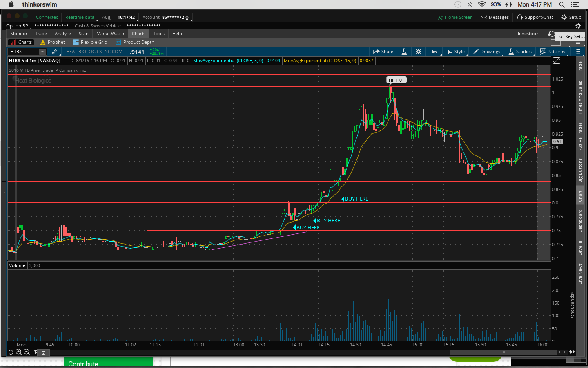Open the Help tab

pyautogui.click(x=177, y=34)
